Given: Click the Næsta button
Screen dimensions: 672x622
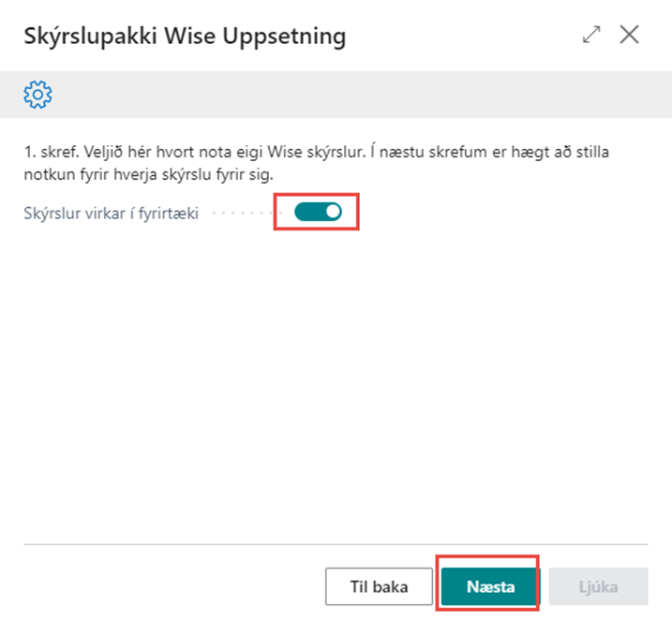Looking at the screenshot, I should coord(490,587).
